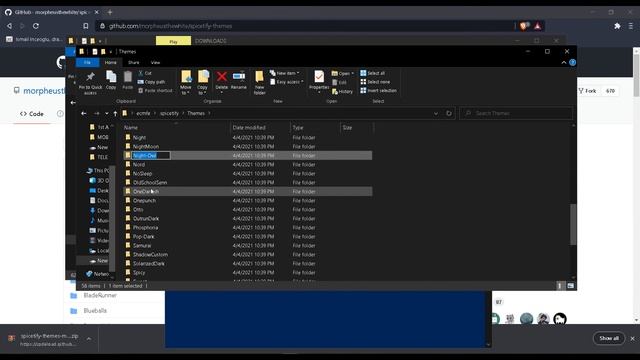Viewport: 640px width, 360px height.
Task: Click the ecmfe breadcrumb segment
Action: [x=143, y=113]
